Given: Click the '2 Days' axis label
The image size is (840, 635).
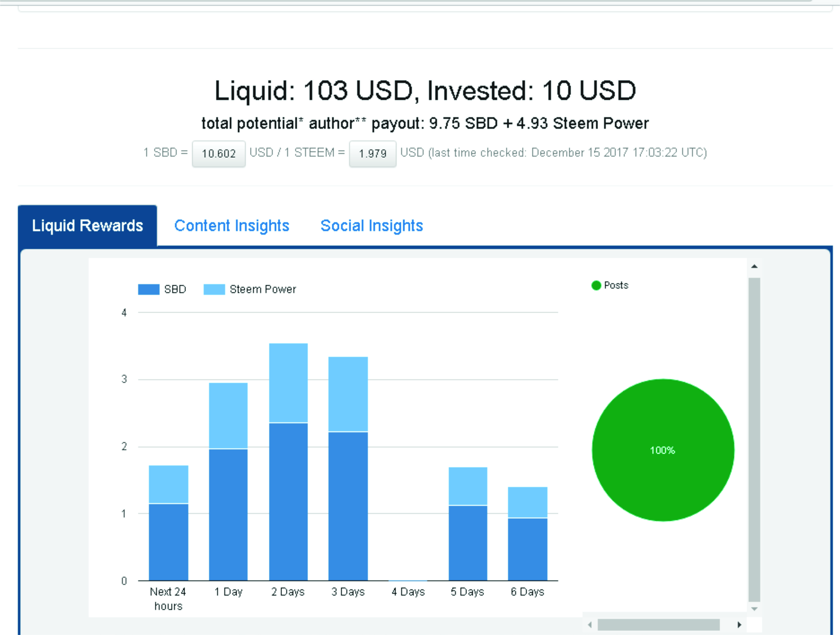Looking at the screenshot, I should click(x=288, y=592).
